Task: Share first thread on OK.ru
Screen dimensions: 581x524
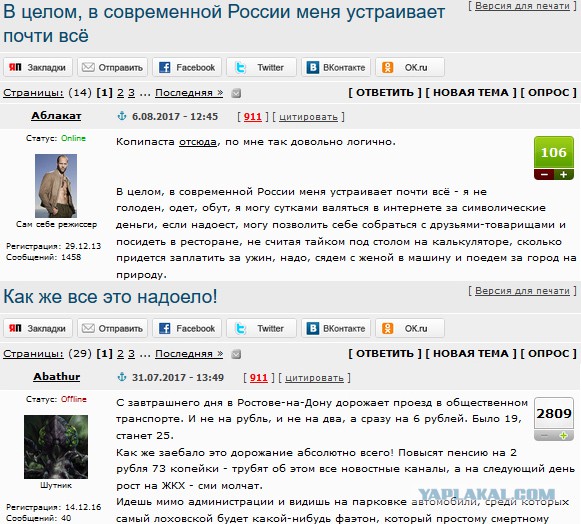Action: point(410,67)
